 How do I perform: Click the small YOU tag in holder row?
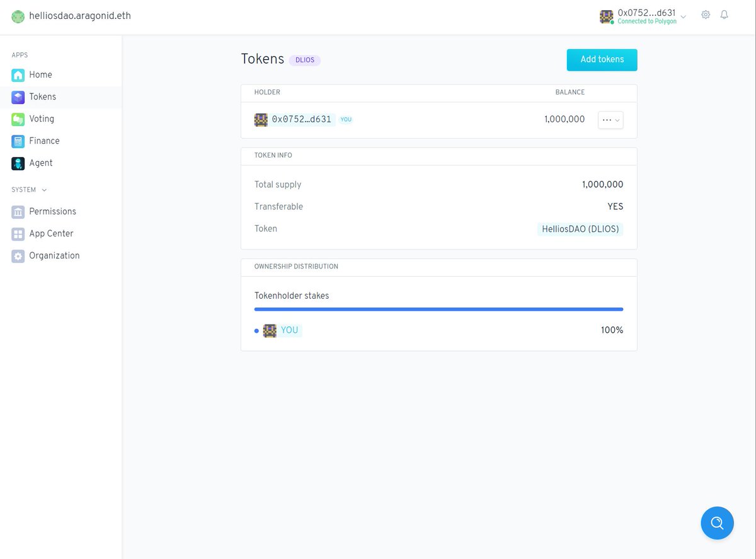coord(346,120)
